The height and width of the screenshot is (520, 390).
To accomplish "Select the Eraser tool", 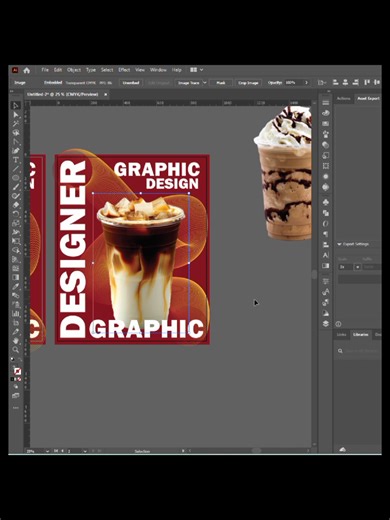I will point(16,205).
